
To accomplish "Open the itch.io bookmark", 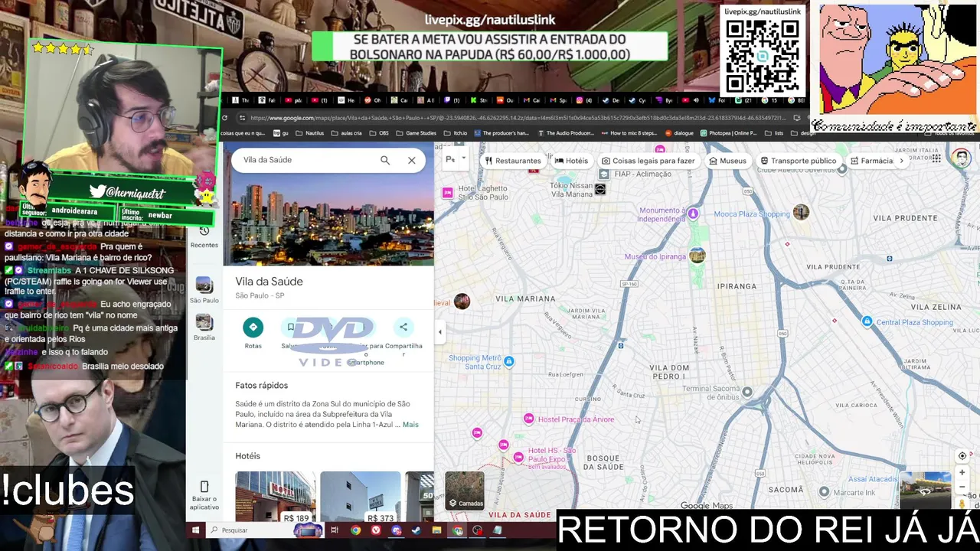I will click(x=456, y=133).
